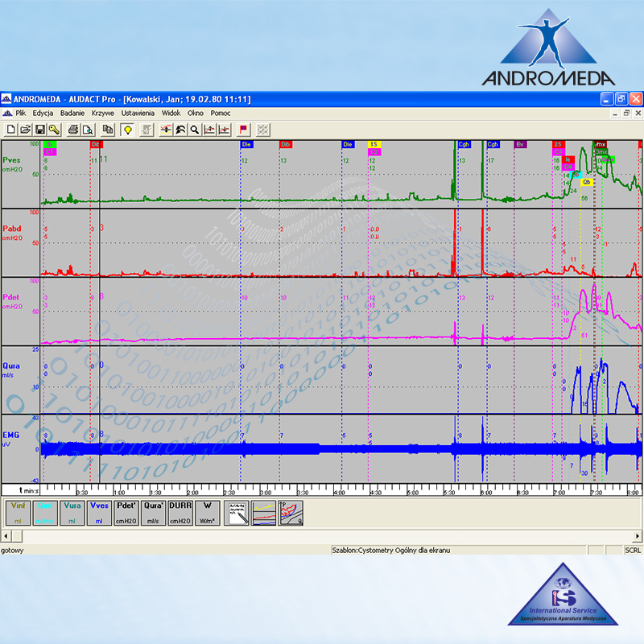Open the TP pressure-flow nomogram icon

click(x=291, y=513)
